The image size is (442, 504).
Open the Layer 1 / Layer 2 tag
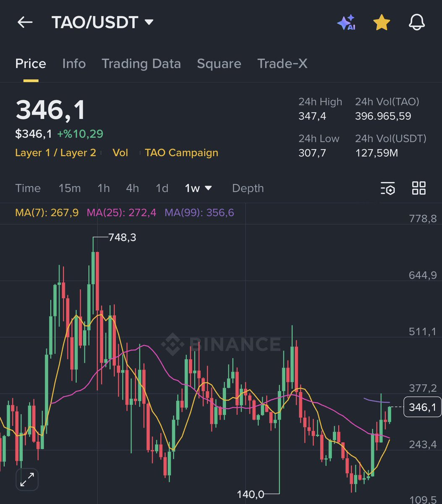pos(55,152)
